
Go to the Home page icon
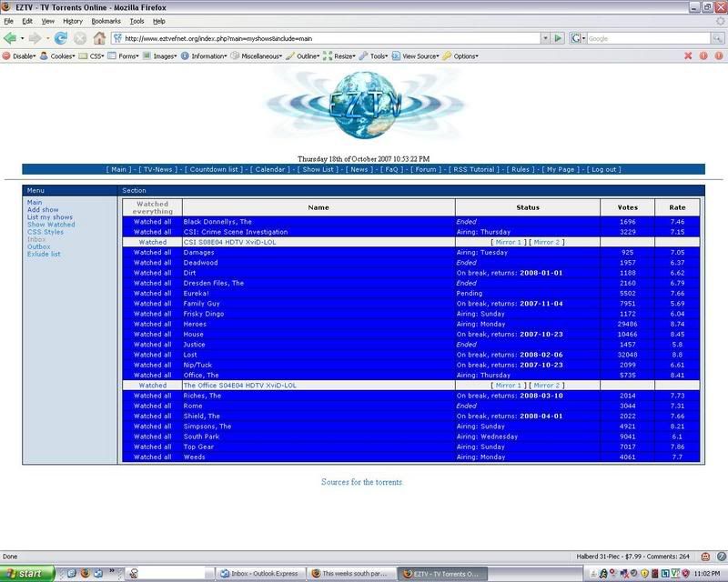[99, 38]
